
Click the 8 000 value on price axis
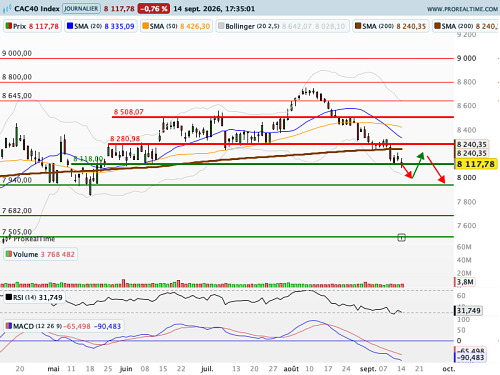click(x=467, y=178)
